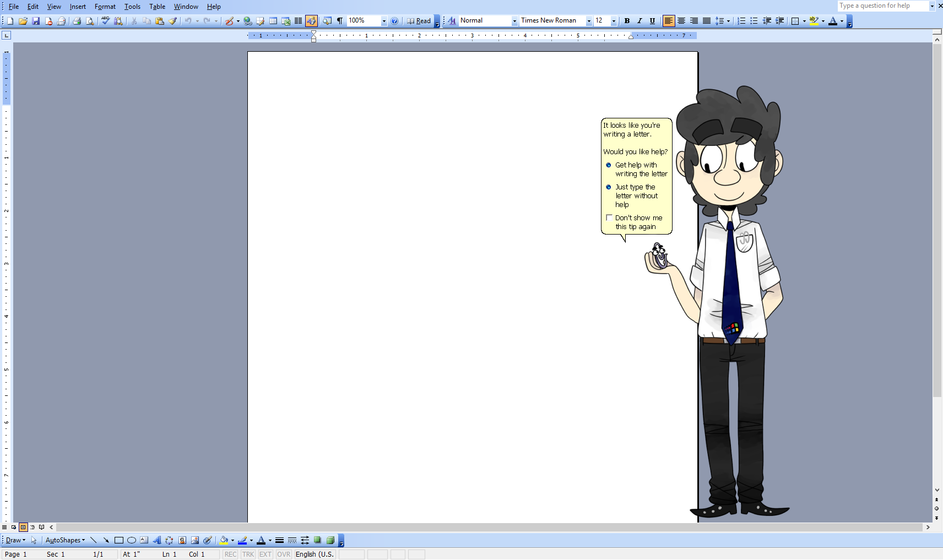Image resolution: width=943 pixels, height=560 pixels.
Task: Apply the blue Line Color
Action: click(242, 540)
